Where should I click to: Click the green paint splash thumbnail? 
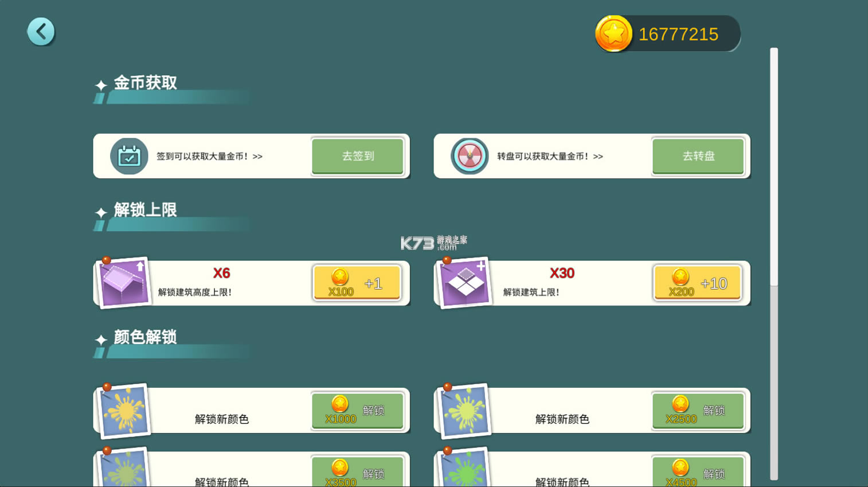click(x=464, y=467)
